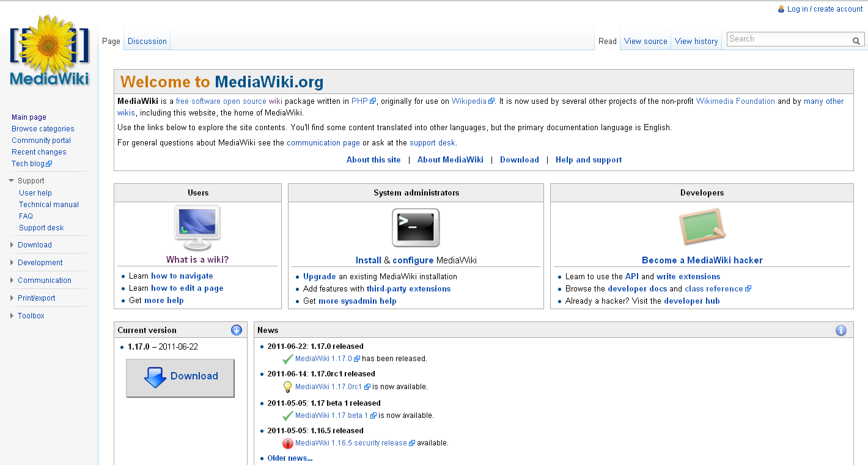The image size is (868, 465).
Task: Open the communication page link
Action: [x=323, y=143]
